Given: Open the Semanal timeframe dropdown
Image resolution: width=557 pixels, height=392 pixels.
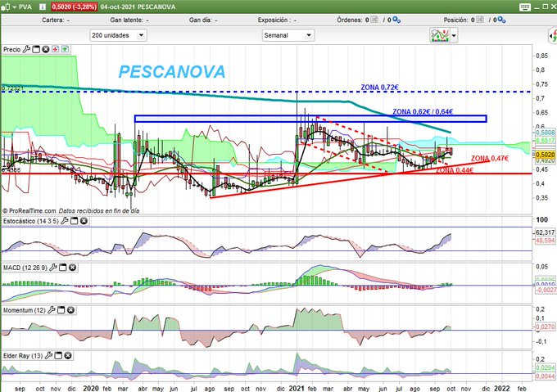Looking at the screenshot, I should (x=288, y=35).
